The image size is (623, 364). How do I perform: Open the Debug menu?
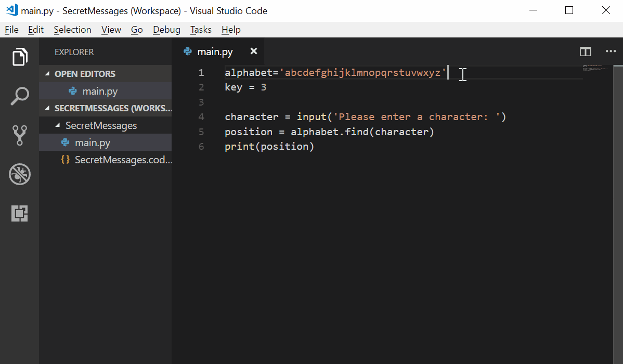click(x=166, y=30)
